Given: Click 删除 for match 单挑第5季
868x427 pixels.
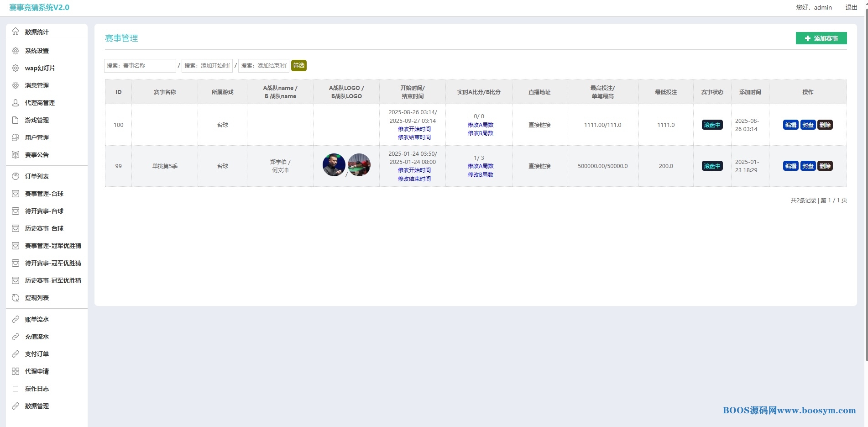Looking at the screenshot, I should click(825, 166).
